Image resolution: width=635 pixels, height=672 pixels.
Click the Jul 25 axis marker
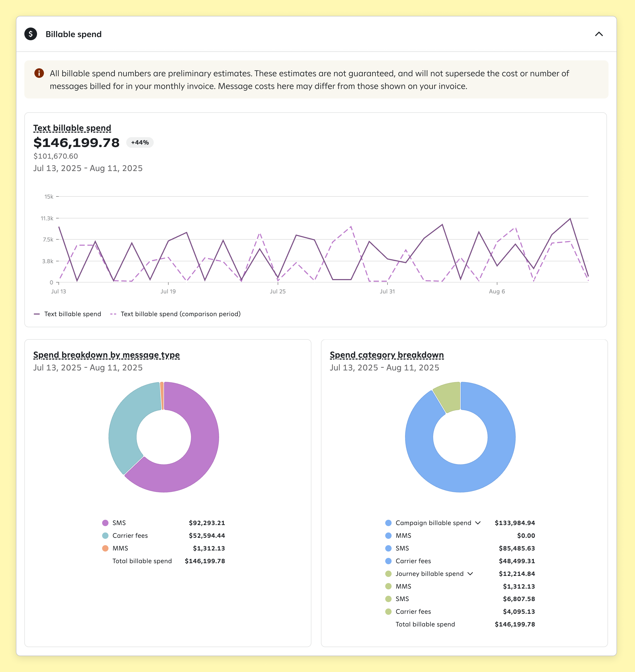pyautogui.click(x=278, y=291)
